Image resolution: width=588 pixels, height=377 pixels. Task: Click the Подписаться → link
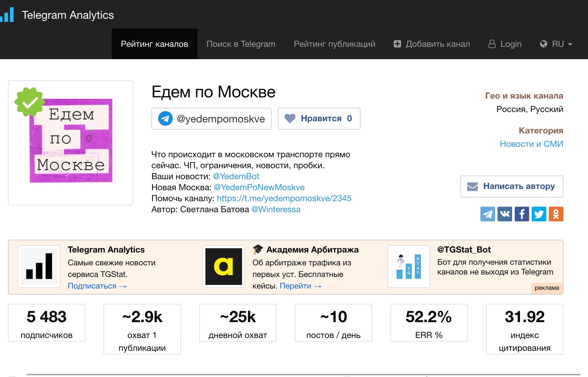pyautogui.click(x=97, y=286)
